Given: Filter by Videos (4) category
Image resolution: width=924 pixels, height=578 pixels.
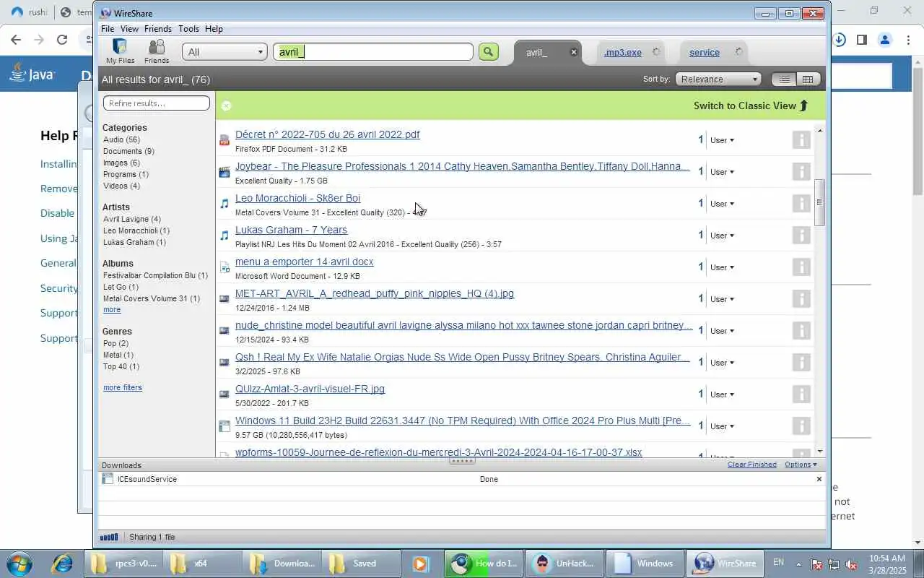Looking at the screenshot, I should (121, 186).
